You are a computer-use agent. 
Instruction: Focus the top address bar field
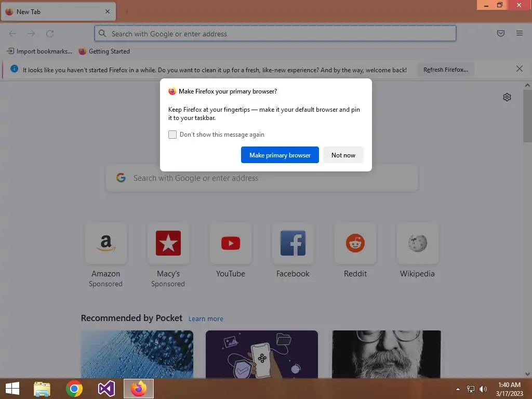(275, 34)
